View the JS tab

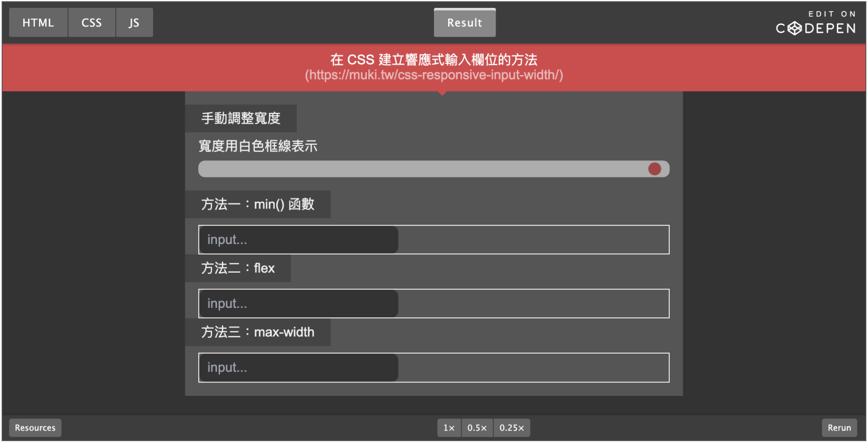click(134, 22)
